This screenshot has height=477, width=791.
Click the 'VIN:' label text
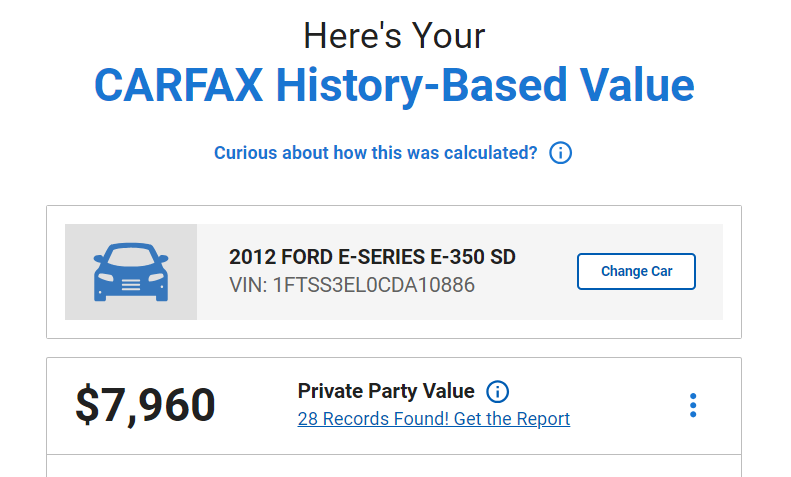pyautogui.click(x=248, y=285)
